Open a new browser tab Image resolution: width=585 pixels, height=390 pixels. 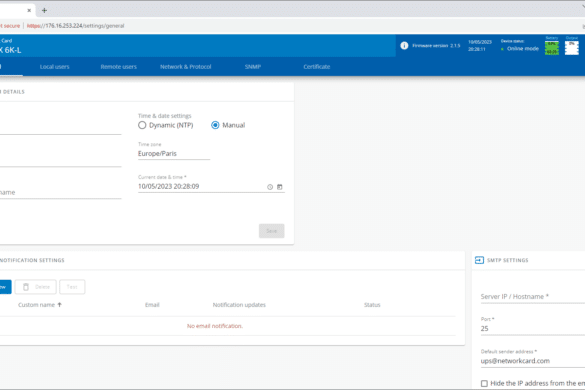pos(44,10)
